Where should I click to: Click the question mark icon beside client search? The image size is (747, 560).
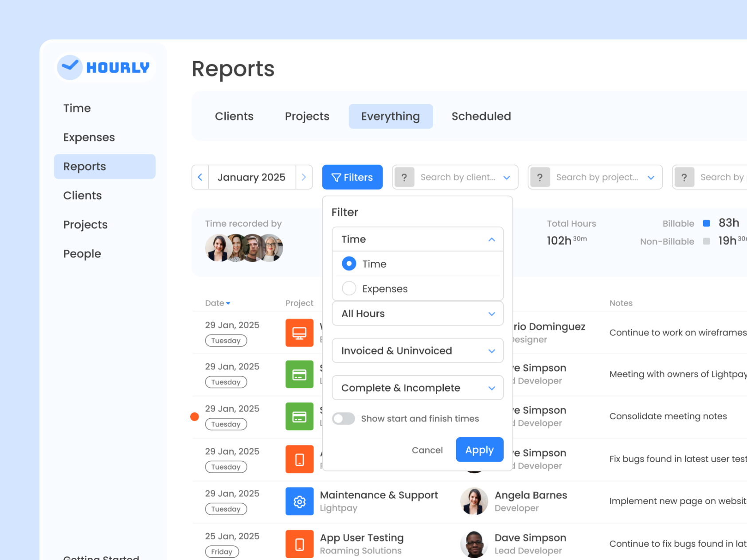pyautogui.click(x=404, y=177)
